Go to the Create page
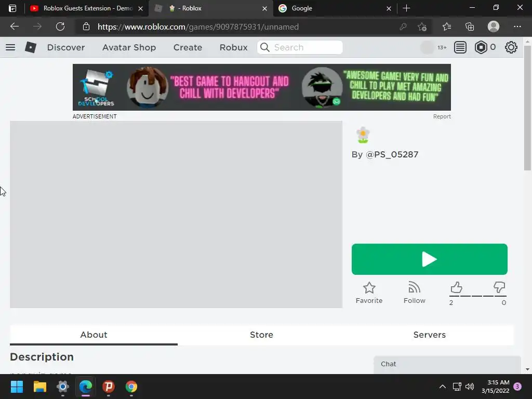532x399 pixels. tap(188, 47)
